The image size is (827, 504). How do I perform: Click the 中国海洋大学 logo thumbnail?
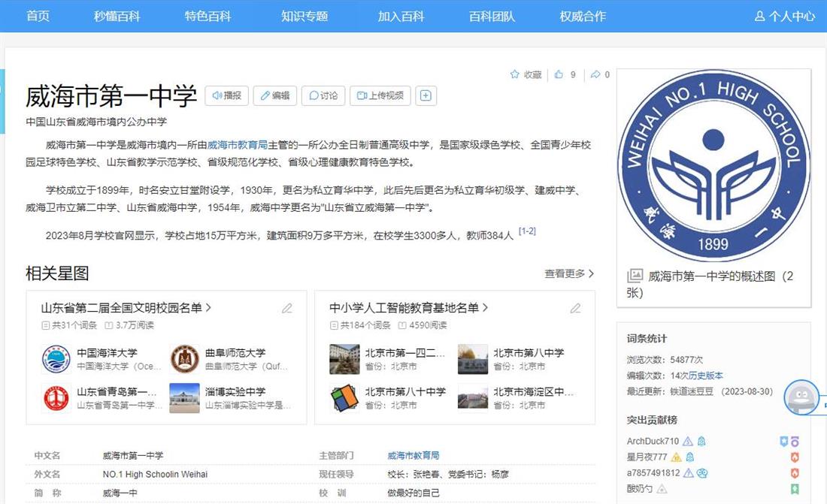point(56,359)
